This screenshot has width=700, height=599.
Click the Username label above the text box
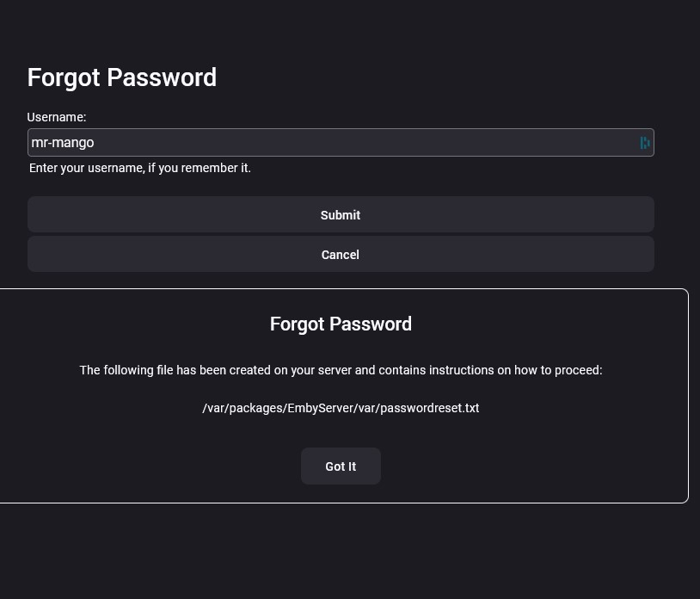(x=57, y=117)
